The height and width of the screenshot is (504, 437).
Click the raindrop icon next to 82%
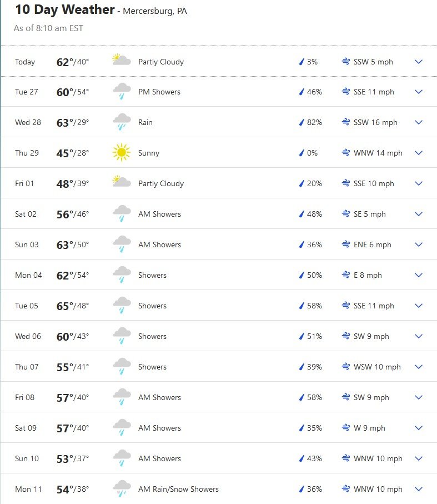(x=302, y=122)
